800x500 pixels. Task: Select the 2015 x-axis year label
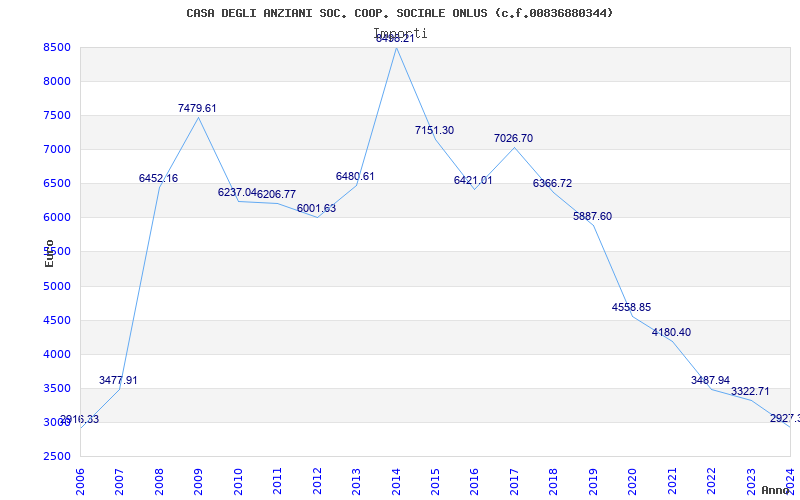[435, 481]
